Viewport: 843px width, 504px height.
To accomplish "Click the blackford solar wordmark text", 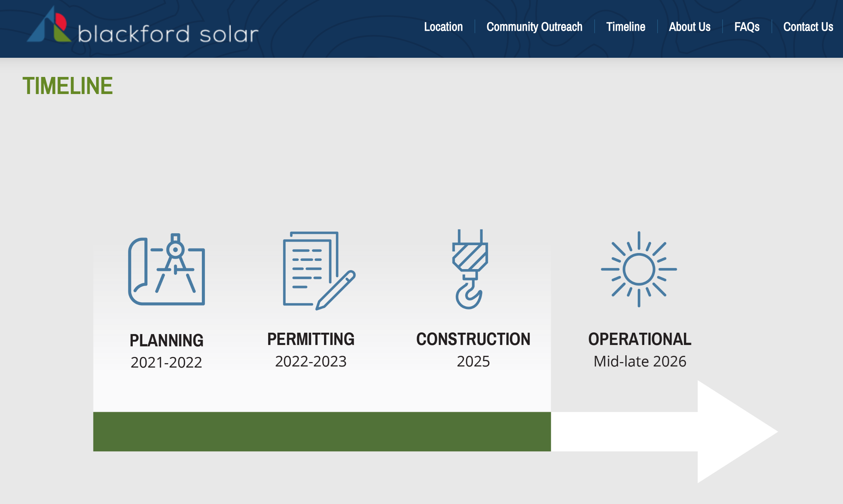I will pos(168,34).
